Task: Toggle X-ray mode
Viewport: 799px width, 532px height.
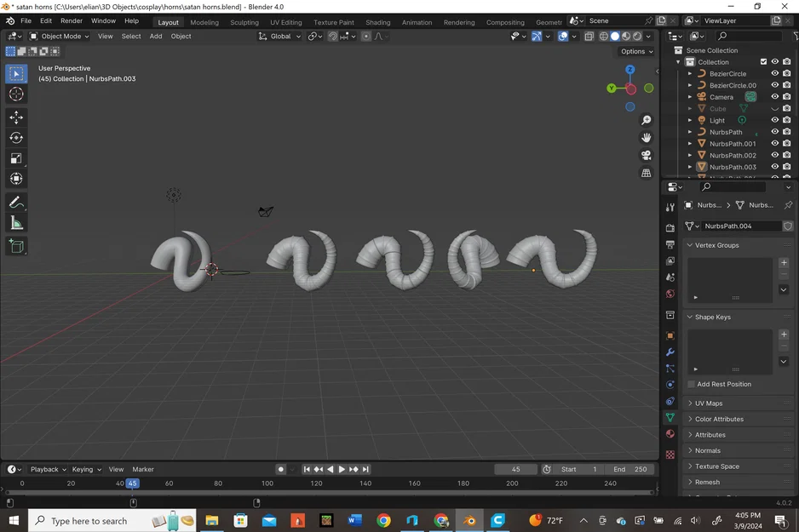Action: [x=589, y=36]
